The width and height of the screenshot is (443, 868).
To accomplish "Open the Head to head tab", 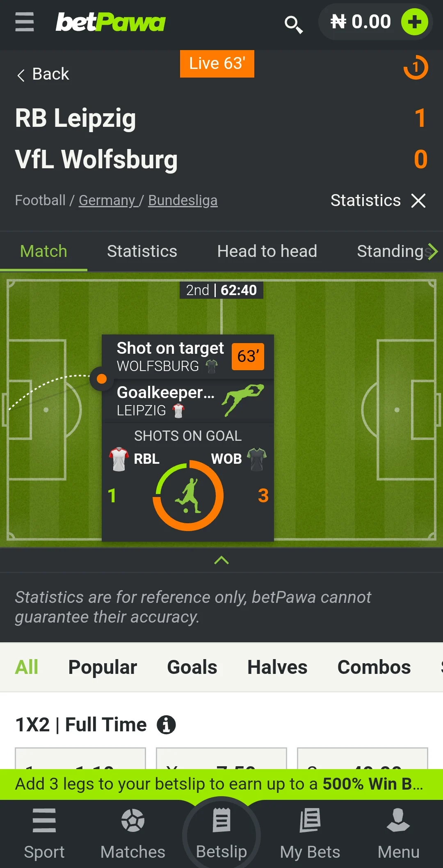I will click(x=267, y=251).
